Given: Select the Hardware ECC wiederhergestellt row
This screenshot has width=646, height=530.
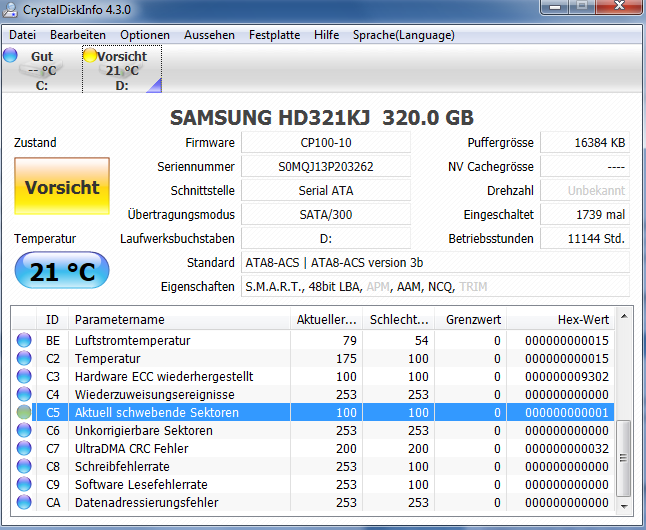Looking at the screenshot, I should coord(313,376).
